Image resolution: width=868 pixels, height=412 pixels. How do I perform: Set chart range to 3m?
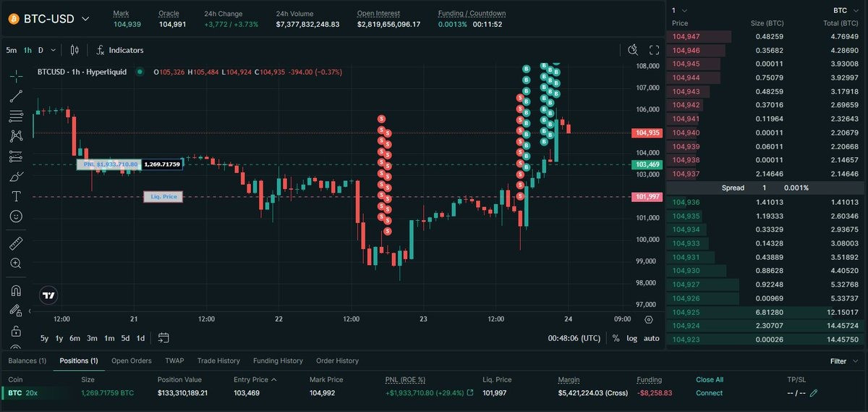tap(92, 338)
